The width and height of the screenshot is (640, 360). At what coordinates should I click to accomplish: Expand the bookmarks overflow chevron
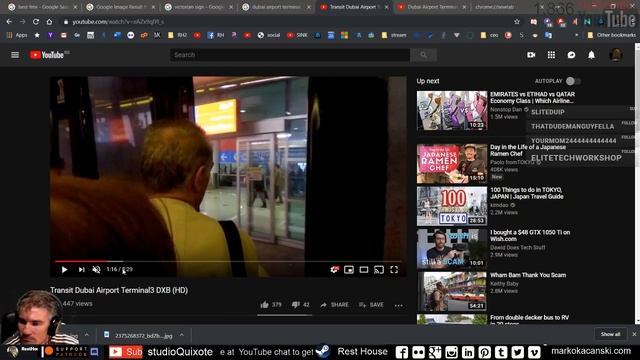coord(577,35)
